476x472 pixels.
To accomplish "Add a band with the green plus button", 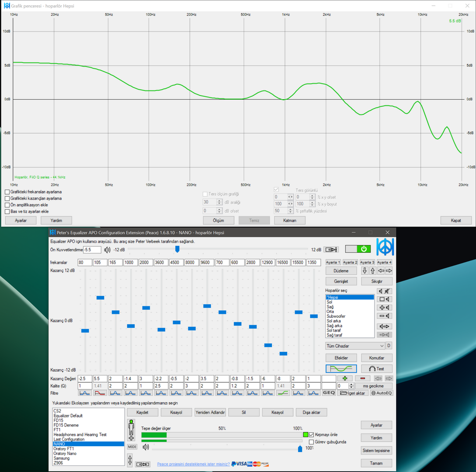I will click(344, 378).
